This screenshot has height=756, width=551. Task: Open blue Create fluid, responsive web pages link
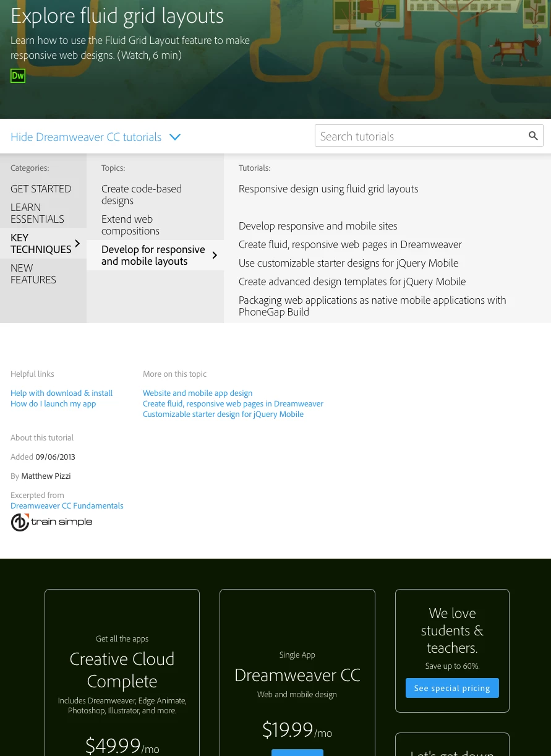tap(233, 403)
